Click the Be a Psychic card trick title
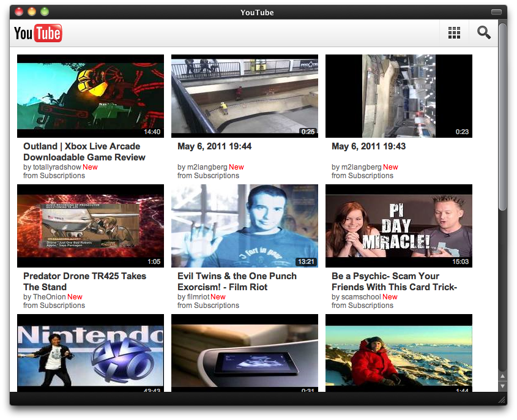This screenshot has height=420, width=517. [394, 282]
